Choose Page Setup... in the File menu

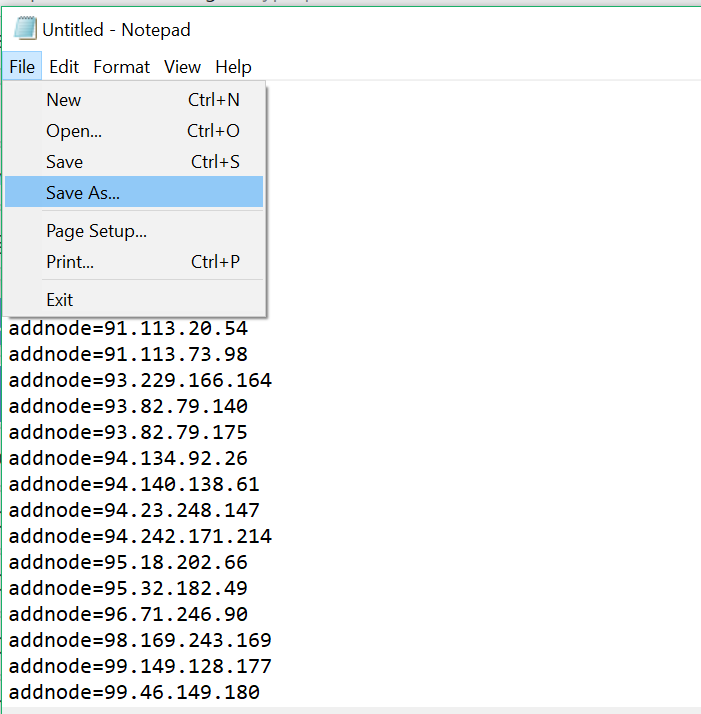tap(134, 231)
